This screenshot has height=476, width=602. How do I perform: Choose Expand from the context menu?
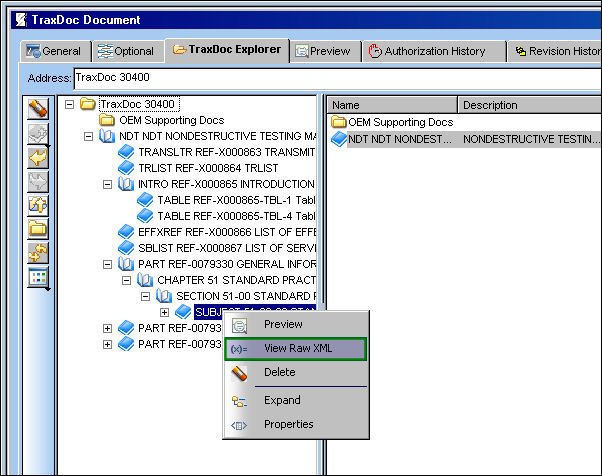(296, 400)
